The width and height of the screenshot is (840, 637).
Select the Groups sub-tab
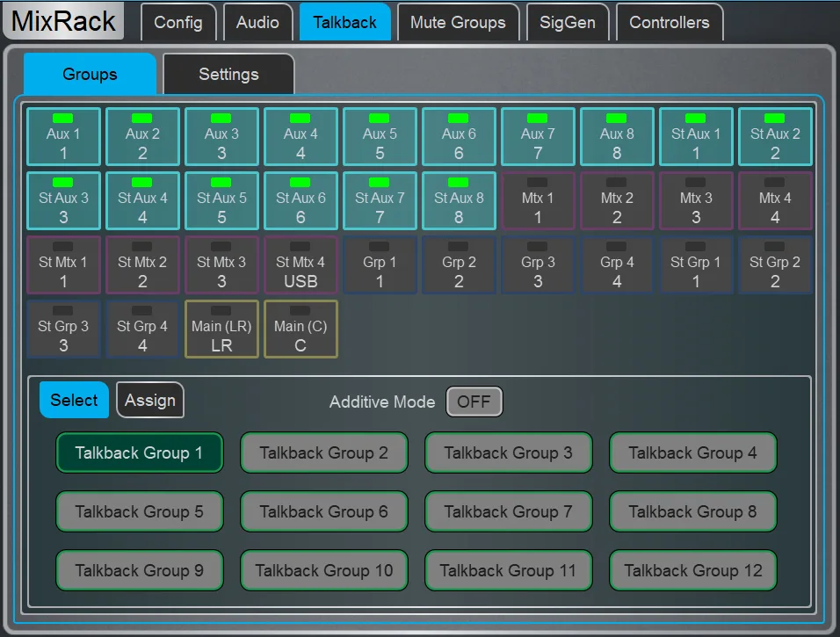(x=90, y=74)
